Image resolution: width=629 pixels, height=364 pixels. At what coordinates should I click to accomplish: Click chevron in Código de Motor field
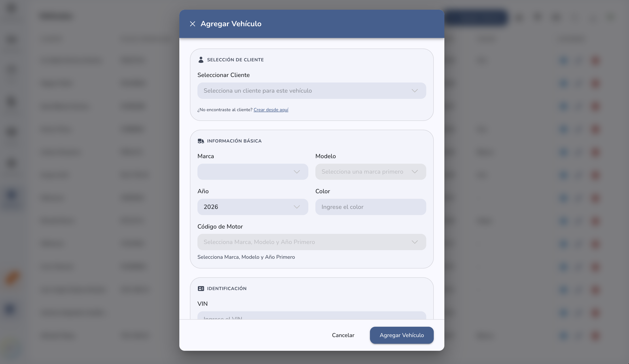415,242
